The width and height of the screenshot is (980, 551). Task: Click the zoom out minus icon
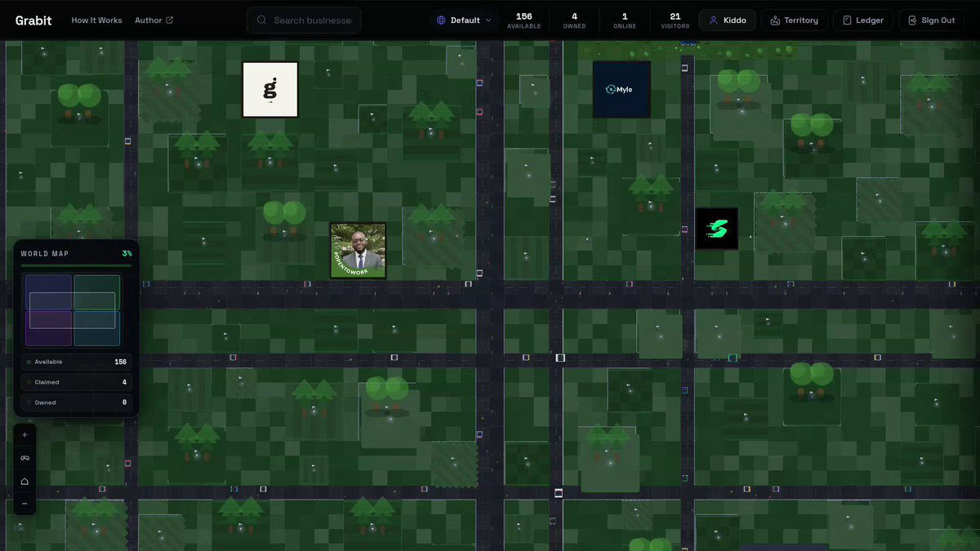[24, 504]
